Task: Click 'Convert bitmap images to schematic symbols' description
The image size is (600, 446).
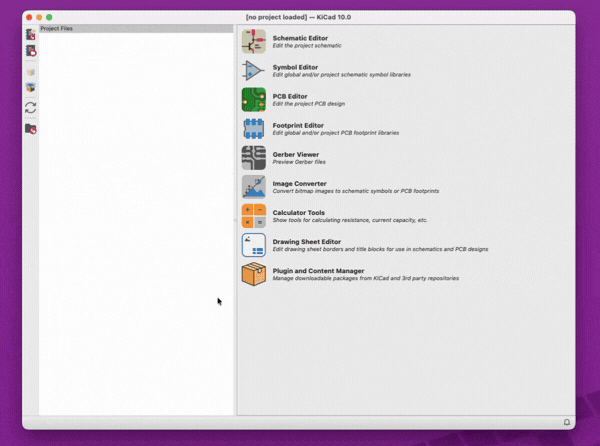Action: click(x=355, y=191)
